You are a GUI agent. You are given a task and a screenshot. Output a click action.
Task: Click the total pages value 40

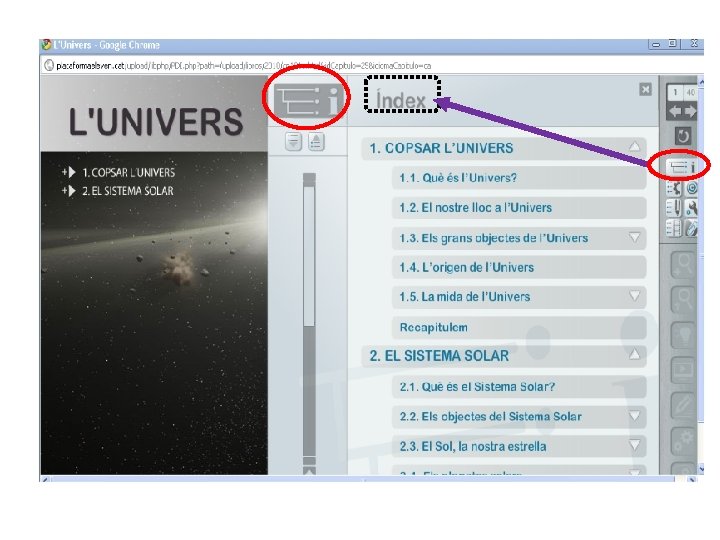[x=690, y=92]
